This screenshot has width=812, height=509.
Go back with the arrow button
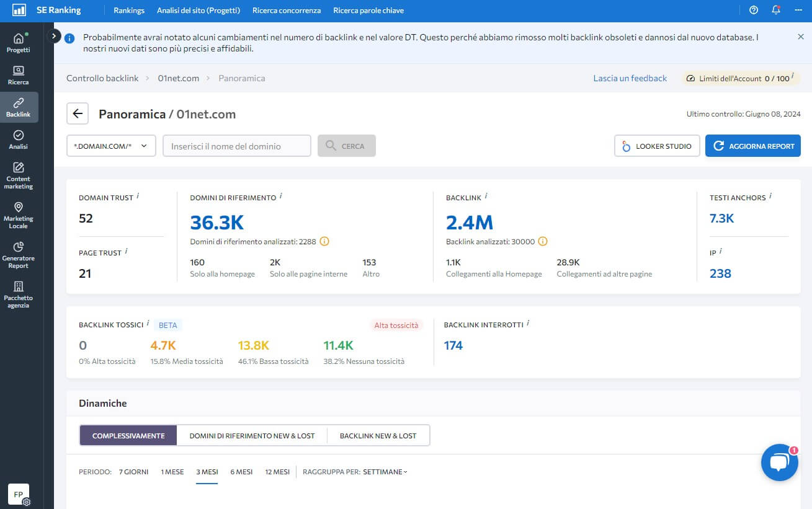tap(78, 113)
